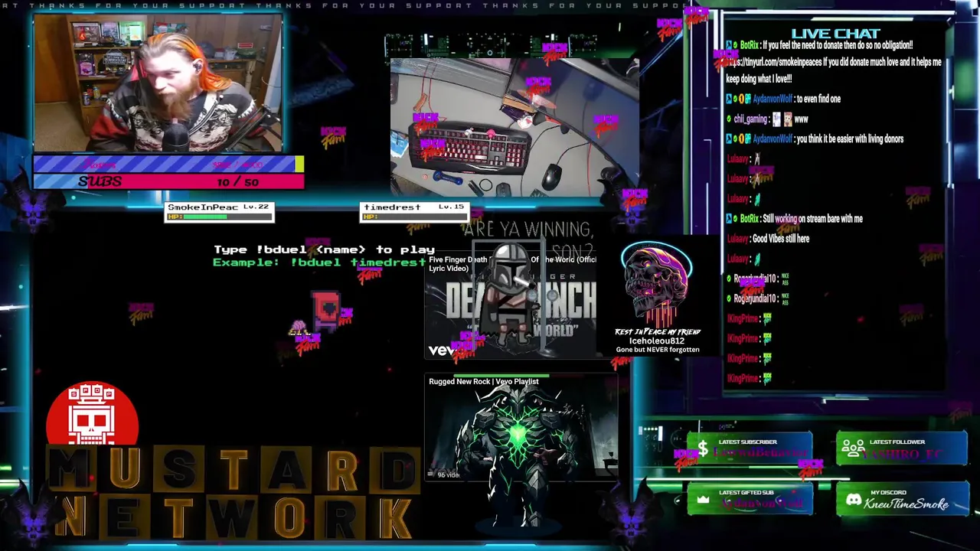Open the Rugged New Rock Vevo Playlist title

click(x=484, y=381)
